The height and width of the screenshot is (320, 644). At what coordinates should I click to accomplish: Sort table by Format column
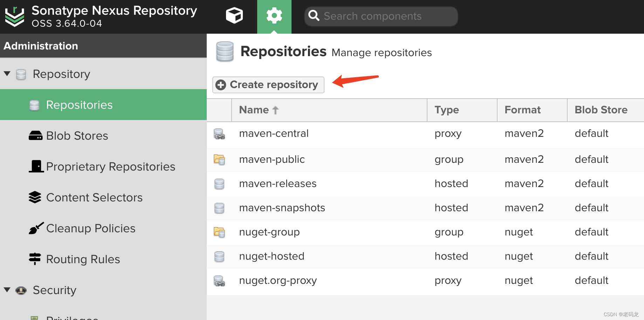[x=532, y=110]
